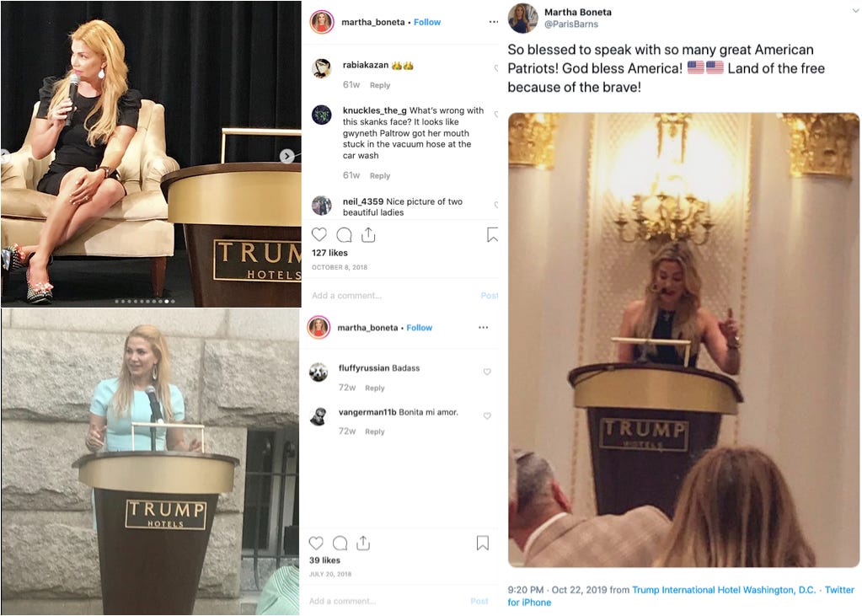Bookmark the post with 39 likes
This screenshot has height=616, width=862.
tap(483, 543)
